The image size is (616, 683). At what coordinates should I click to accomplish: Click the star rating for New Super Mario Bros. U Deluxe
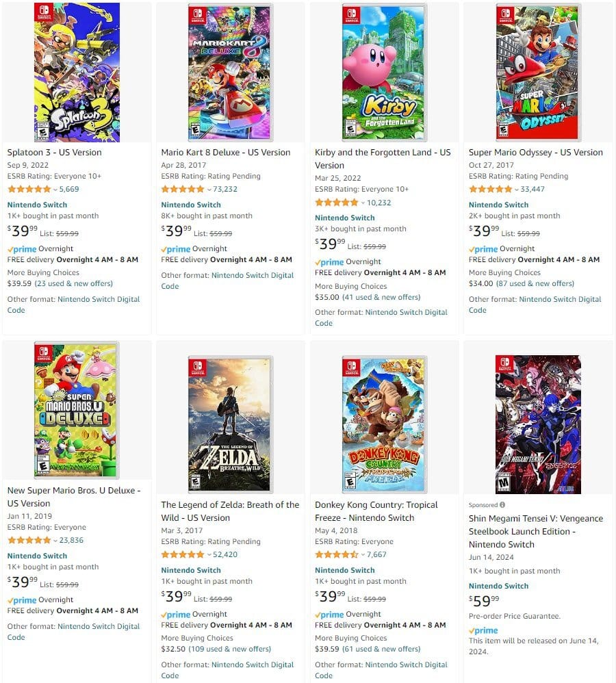point(29,540)
